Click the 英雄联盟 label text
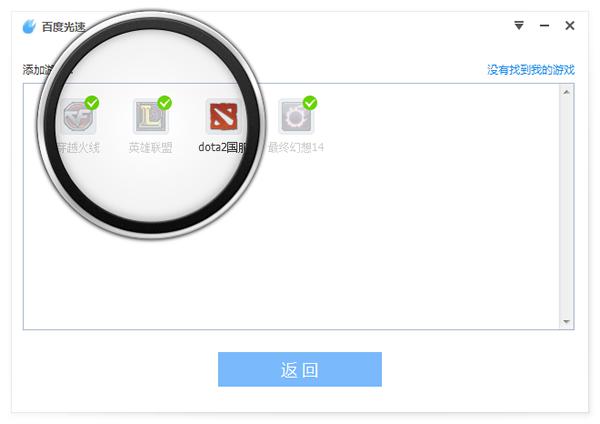600x424 pixels. pos(150,147)
